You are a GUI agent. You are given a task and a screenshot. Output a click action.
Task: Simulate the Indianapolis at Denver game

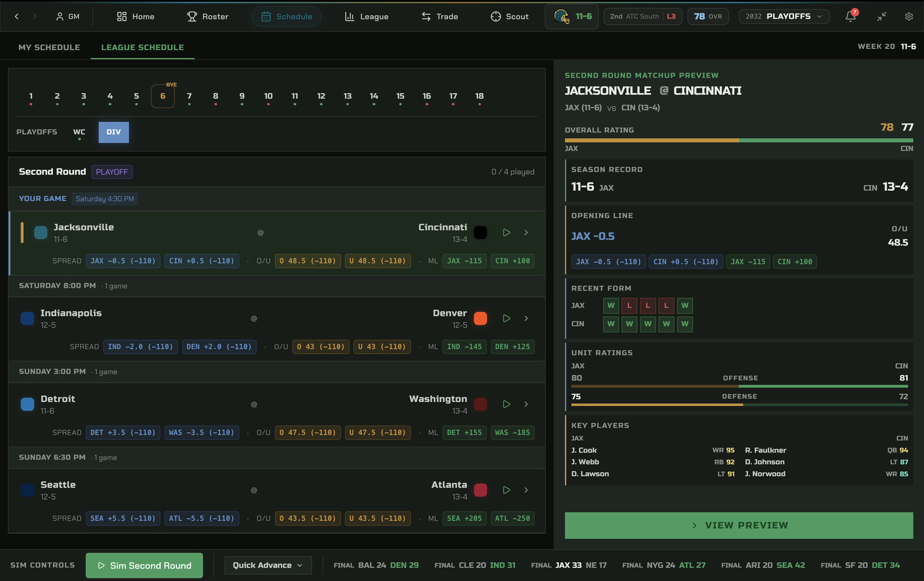tap(506, 318)
